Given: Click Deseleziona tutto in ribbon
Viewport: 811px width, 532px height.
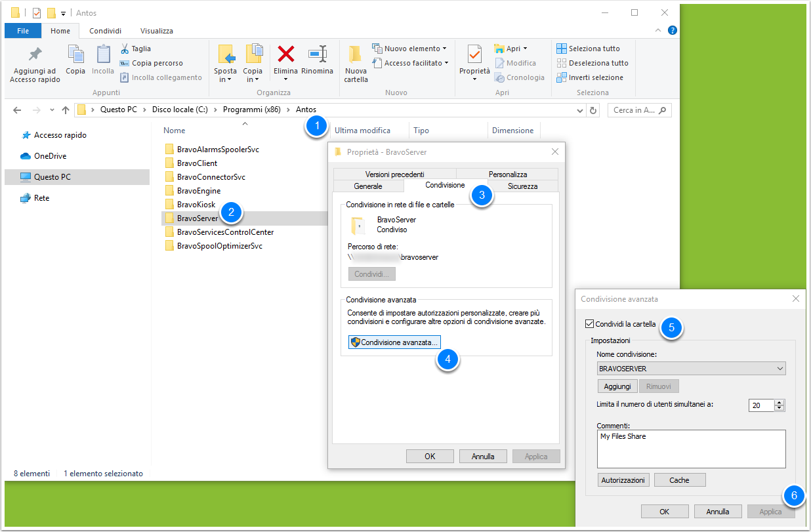Looking at the screenshot, I should [593, 63].
